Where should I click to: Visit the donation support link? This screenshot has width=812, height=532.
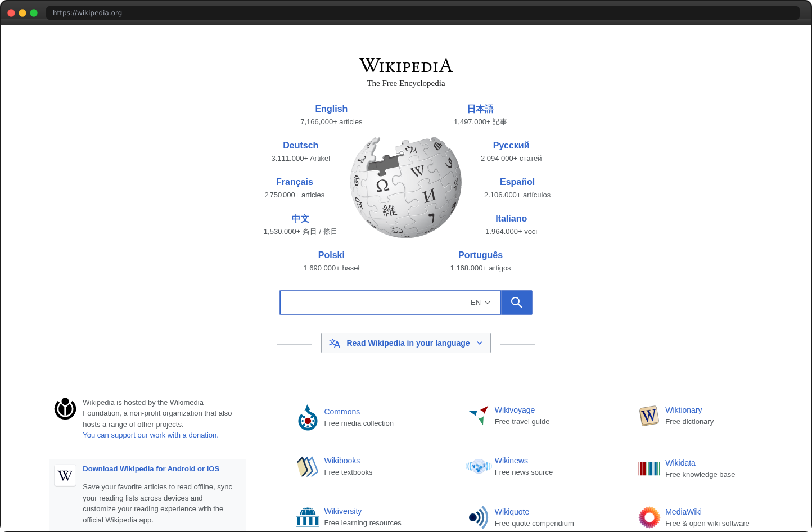tap(150, 435)
